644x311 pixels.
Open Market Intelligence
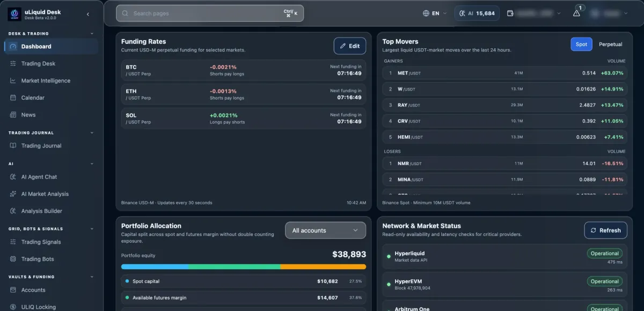click(x=51, y=81)
